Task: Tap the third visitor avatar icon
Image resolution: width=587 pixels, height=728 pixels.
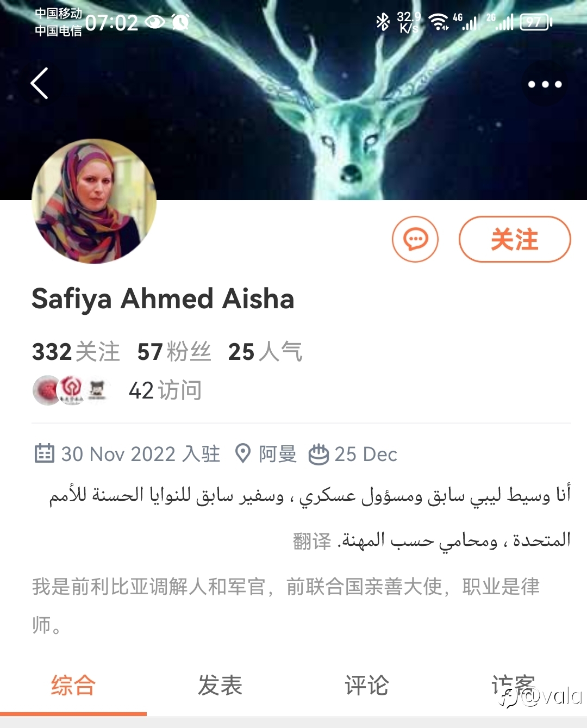Action: pos(97,390)
